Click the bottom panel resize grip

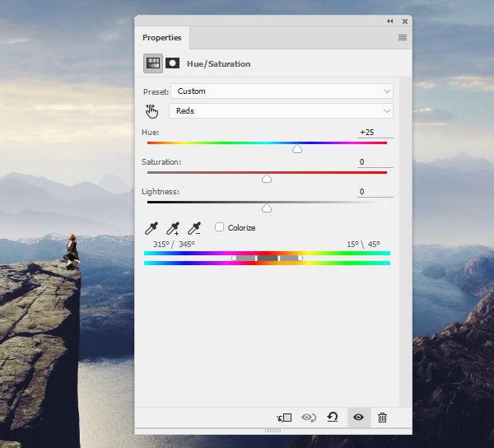(x=273, y=431)
